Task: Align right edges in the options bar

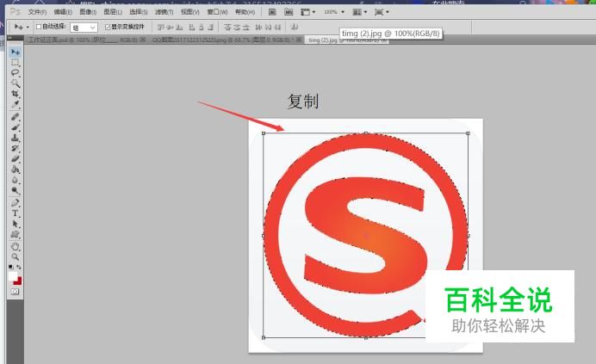Action: tap(210, 27)
